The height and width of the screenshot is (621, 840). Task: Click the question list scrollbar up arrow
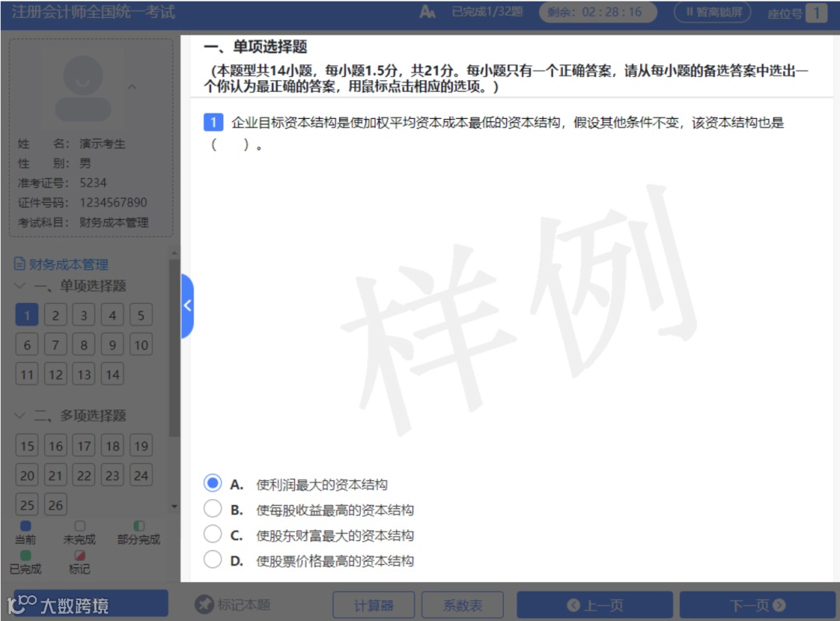(x=174, y=252)
